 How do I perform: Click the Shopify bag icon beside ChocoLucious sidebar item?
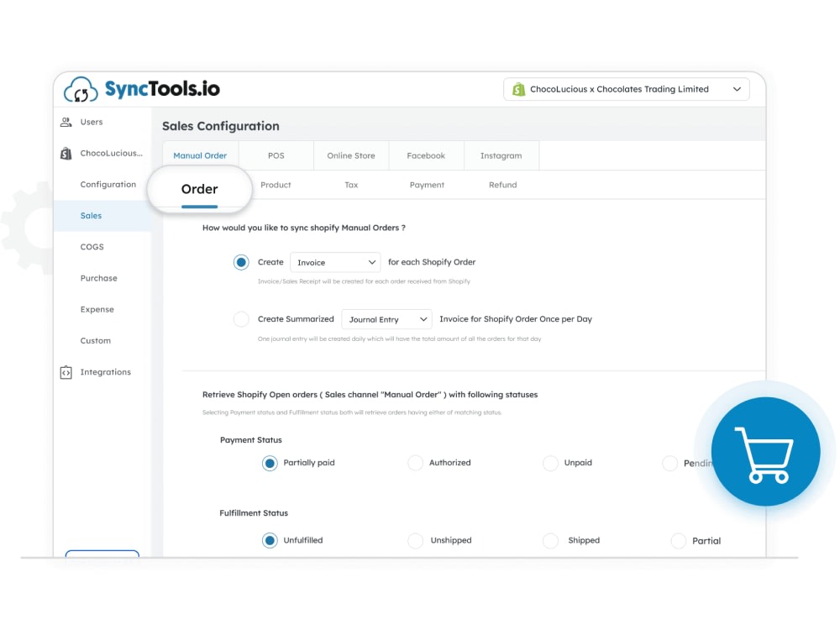coord(66,153)
